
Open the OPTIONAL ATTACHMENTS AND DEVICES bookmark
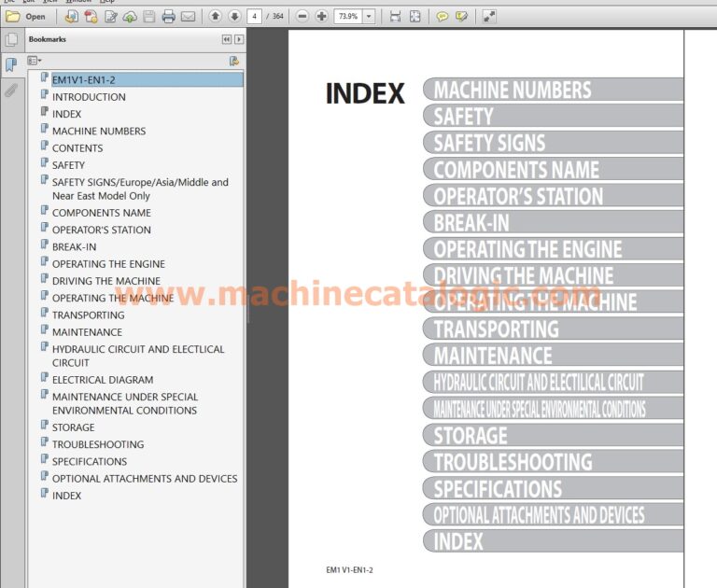145,479
